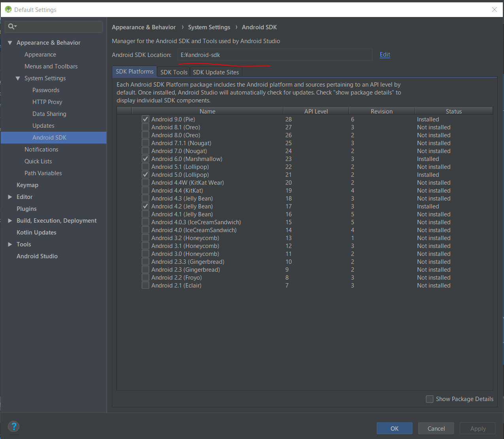Click the Android Studio title bar icon

pyautogui.click(x=8, y=9)
